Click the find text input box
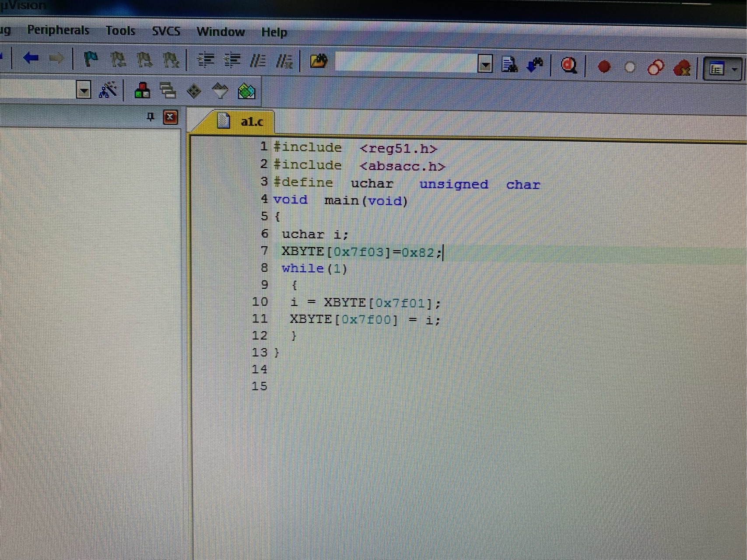 click(x=406, y=63)
